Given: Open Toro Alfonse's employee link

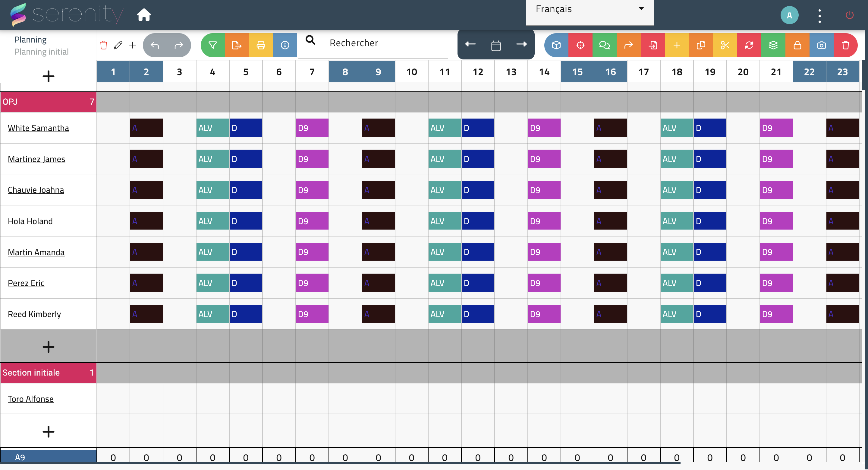Looking at the screenshot, I should coord(31,399).
